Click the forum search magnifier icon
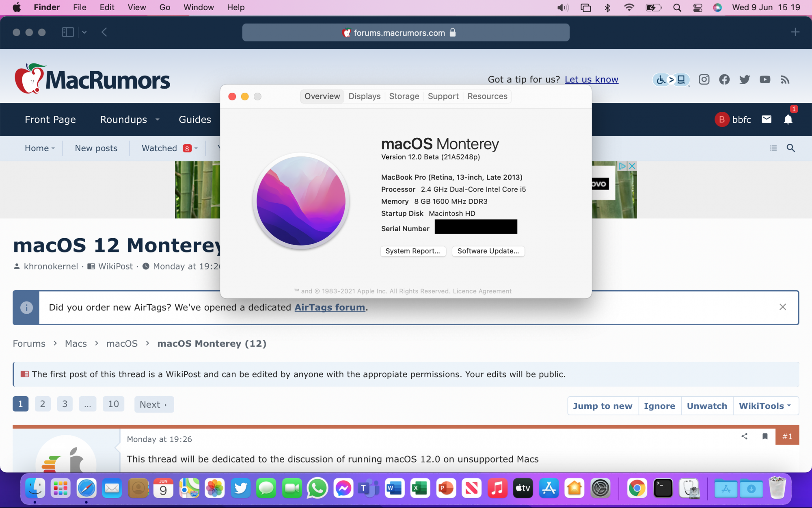This screenshot has height=508, width=812. (x=790, y=148)
